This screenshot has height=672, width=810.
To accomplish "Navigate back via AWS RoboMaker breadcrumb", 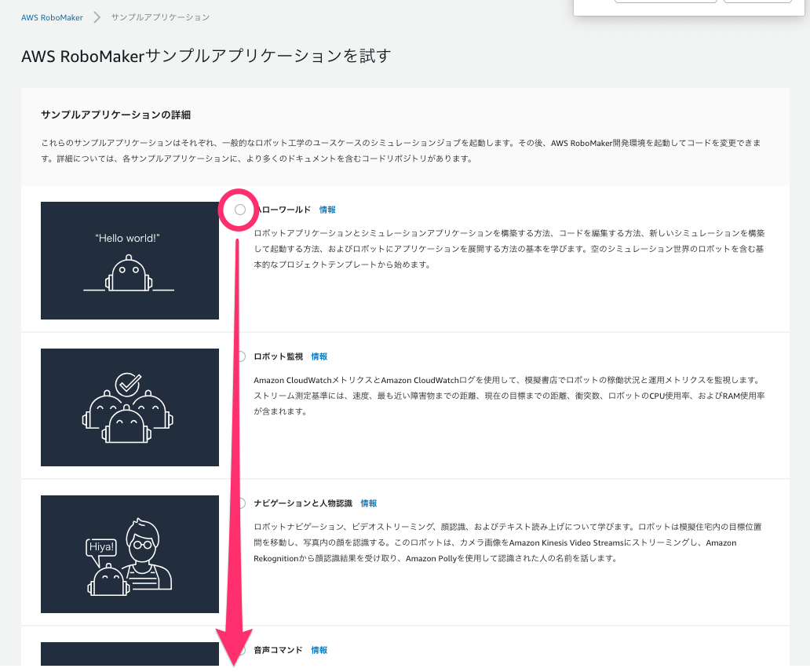I will (x=50, y=17).
